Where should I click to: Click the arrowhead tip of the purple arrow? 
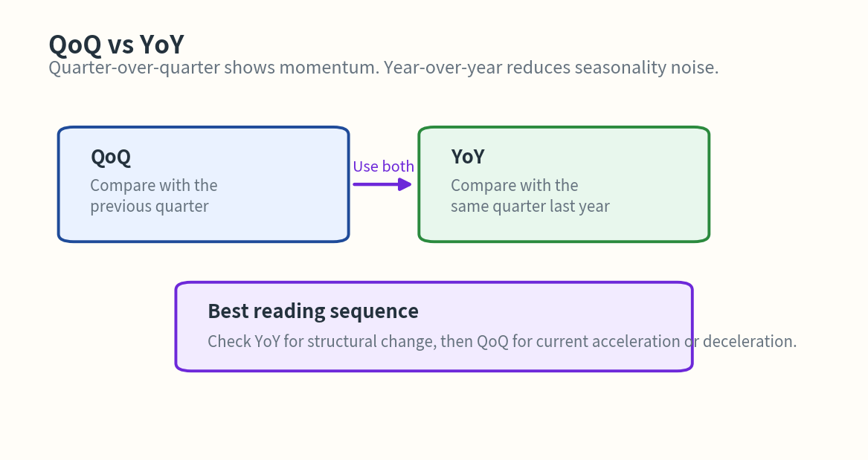(x=409, y=184)
